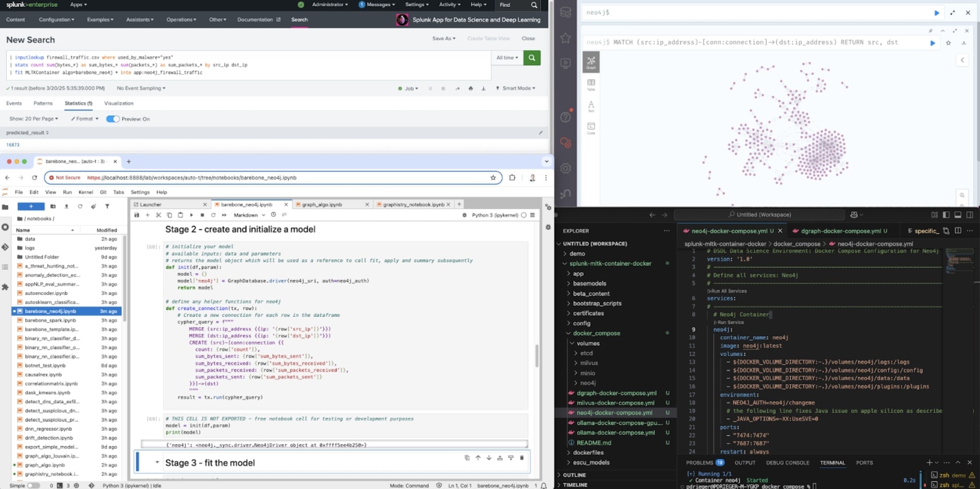This screenshot has width=980, height=489.
Task: Pin the Neo4j result frame
Action: [x=931, y=31]
